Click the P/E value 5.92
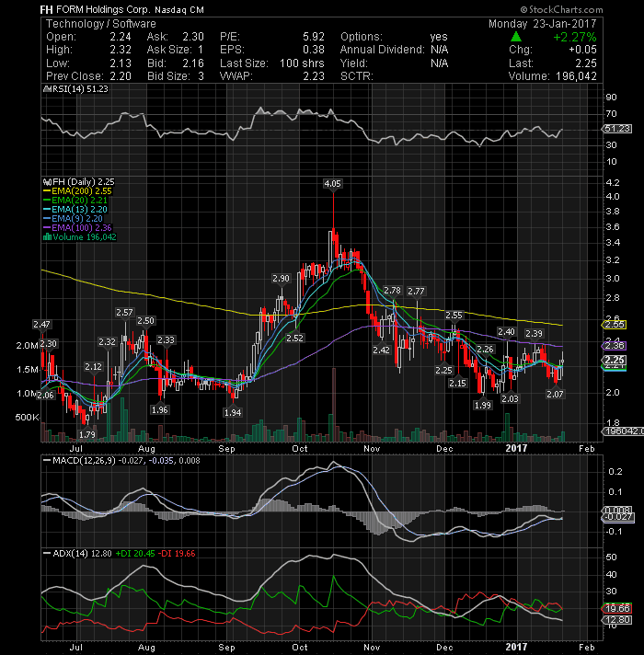Viewport: 644px width, 655px height. (x=314, y=37)
